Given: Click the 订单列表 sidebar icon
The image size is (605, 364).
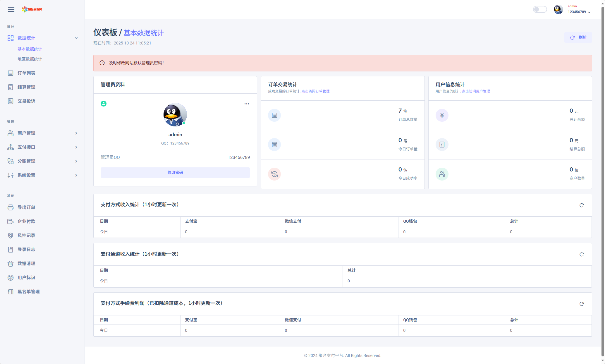Looking at the screenshot, I should pos(11,73).
